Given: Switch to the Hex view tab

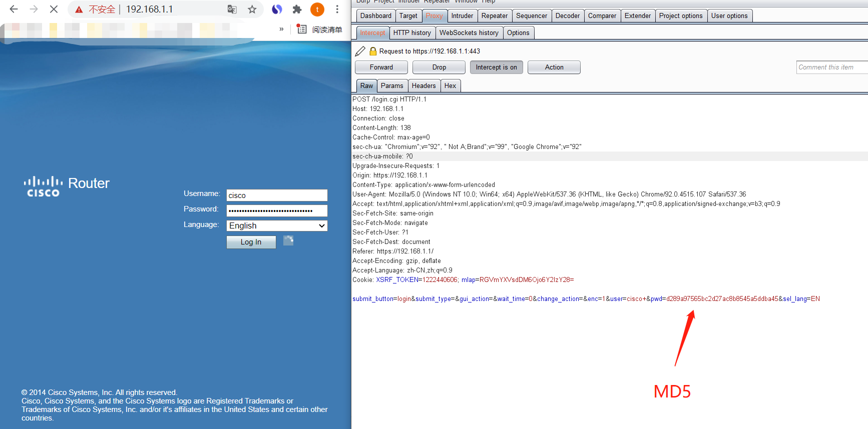Looking at the screenshot, I should tap(451, 85).
